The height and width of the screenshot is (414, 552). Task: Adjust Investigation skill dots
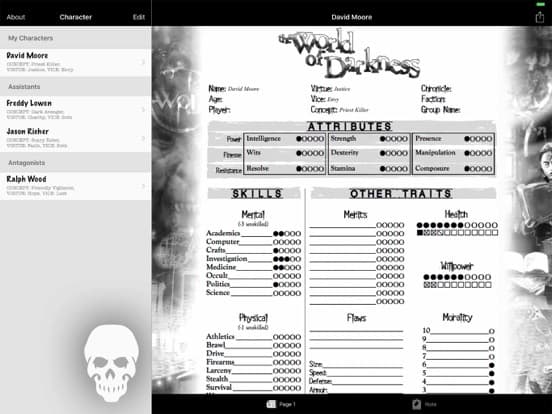[287, 259]
